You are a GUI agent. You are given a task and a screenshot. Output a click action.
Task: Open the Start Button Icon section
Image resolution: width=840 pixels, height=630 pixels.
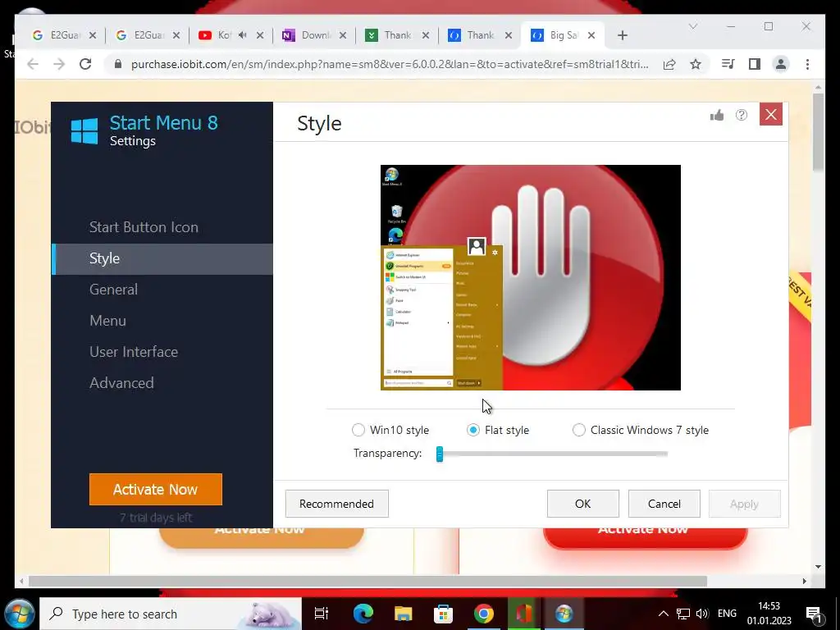144,227
